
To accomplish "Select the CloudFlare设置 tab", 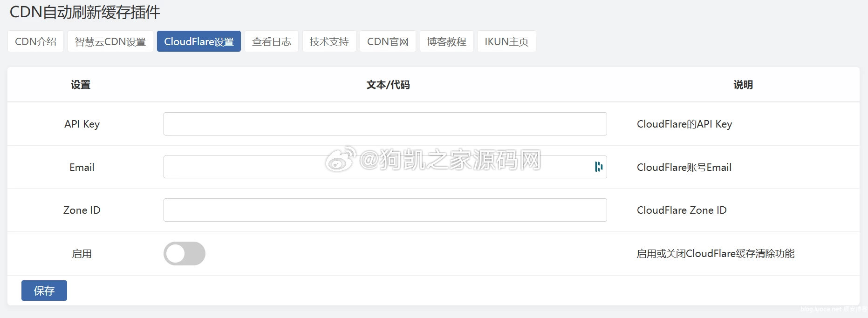I will (x=199, y=41).
